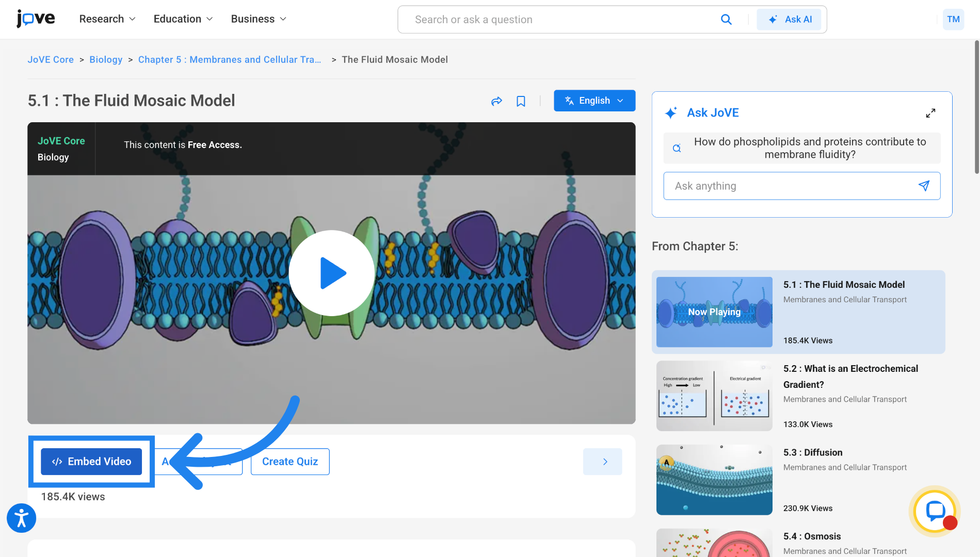The width and height of the screenshot is (980, 557).
Task: Open the TM user profile avatar
Action: tap(953, 20)
